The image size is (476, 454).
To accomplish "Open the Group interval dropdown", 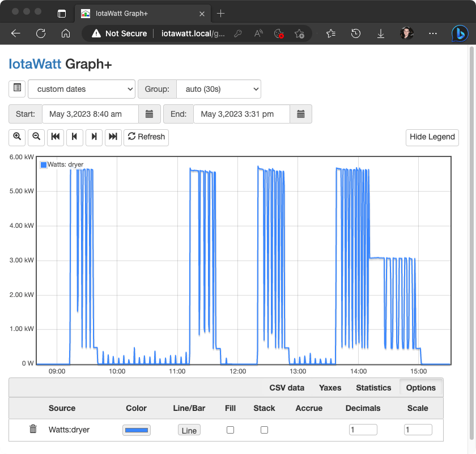I will (219, 89).
